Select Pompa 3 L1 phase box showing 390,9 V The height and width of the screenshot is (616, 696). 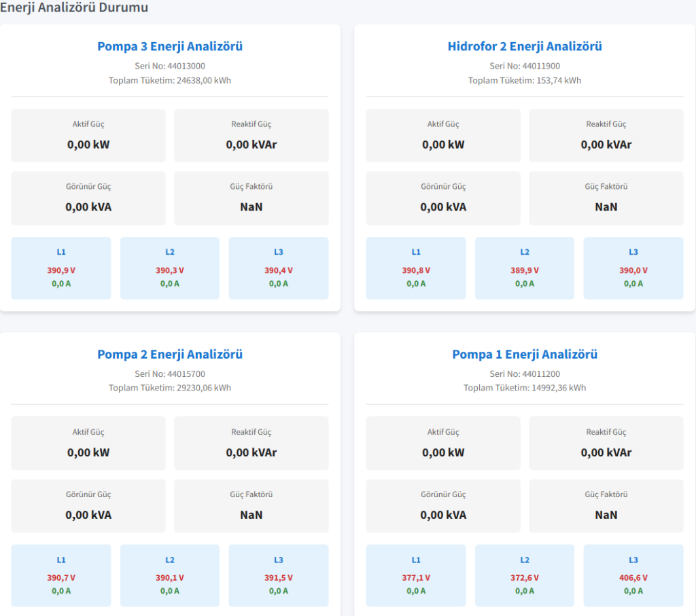click(61, 268)
